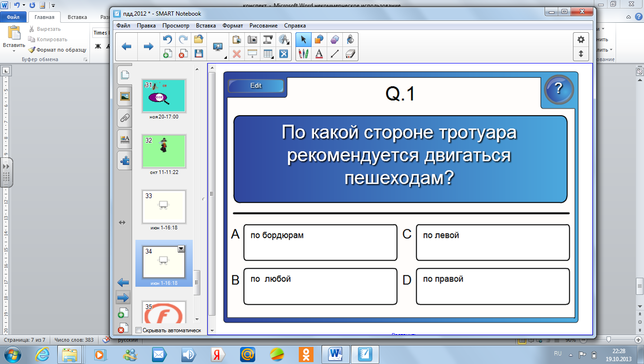
Task: Choose answer D по правой
Action: 493,286
